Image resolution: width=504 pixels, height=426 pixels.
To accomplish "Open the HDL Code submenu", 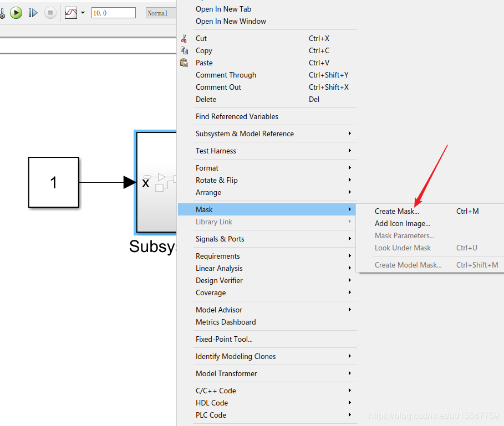I will click(267, 403).
